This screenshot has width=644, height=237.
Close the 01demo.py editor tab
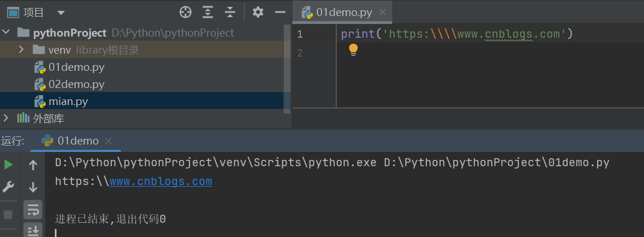[383, 12]
